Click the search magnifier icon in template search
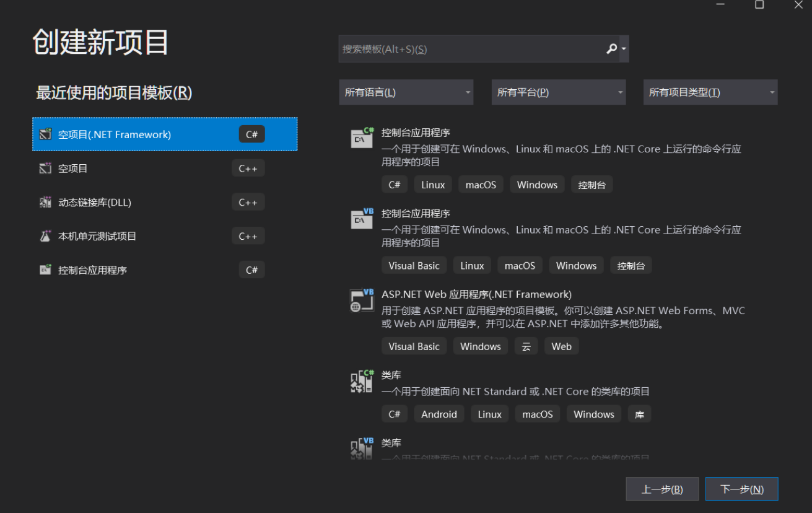Viewport: 812px width, 513px height. [611, 49]
